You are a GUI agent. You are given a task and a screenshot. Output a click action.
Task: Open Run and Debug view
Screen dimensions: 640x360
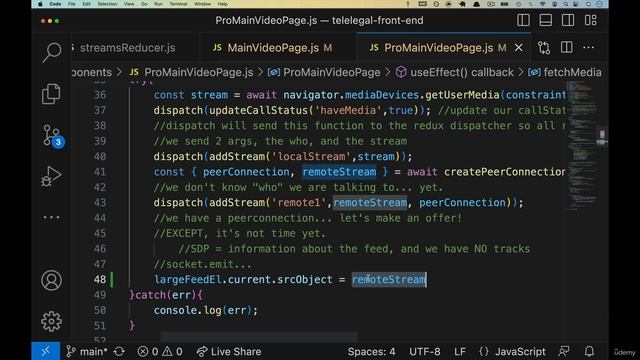pos(51,176)
